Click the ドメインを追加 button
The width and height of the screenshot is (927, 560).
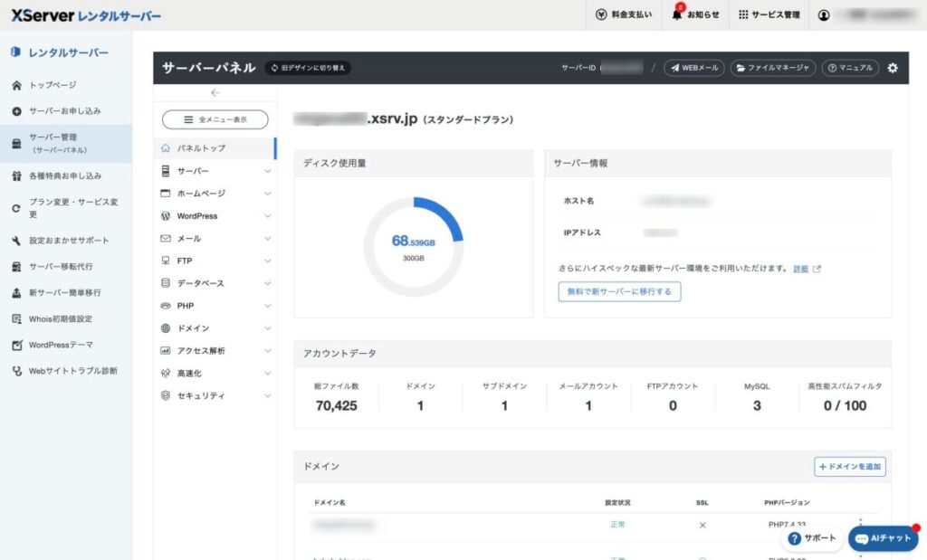coord(850,467)
